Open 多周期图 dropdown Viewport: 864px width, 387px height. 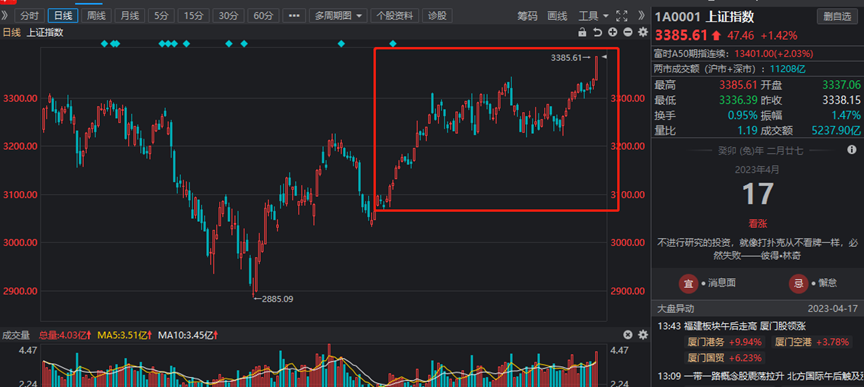338,15
